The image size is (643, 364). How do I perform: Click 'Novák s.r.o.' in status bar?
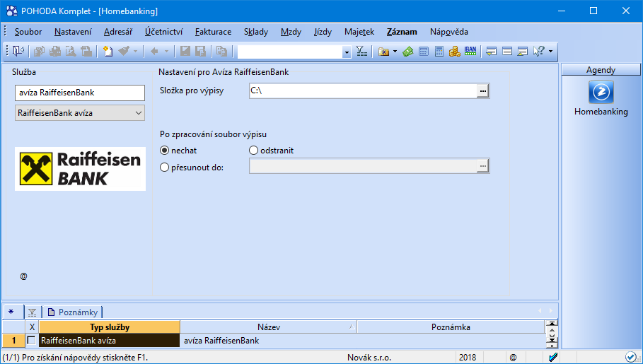tap(369, 358)
